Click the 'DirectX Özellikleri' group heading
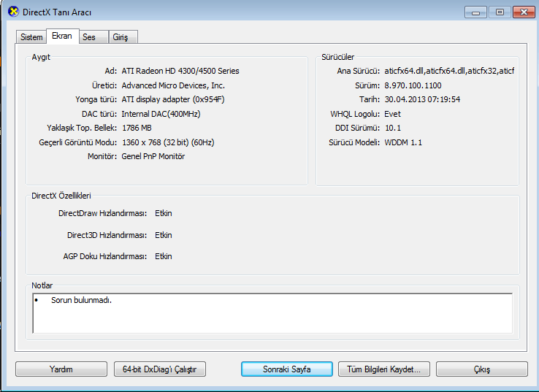Viewport: 539px width, 392px height. (x=61, y=196)
